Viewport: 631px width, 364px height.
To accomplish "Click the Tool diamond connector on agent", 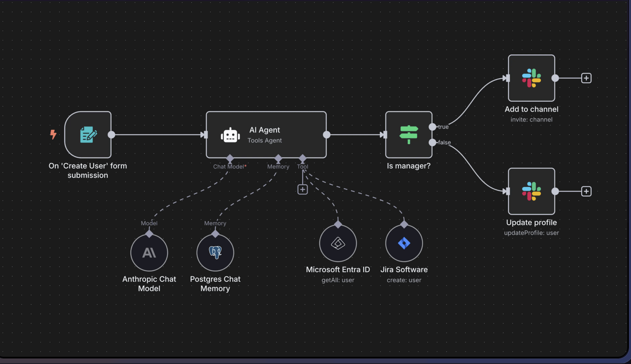I will coord(303,158).
